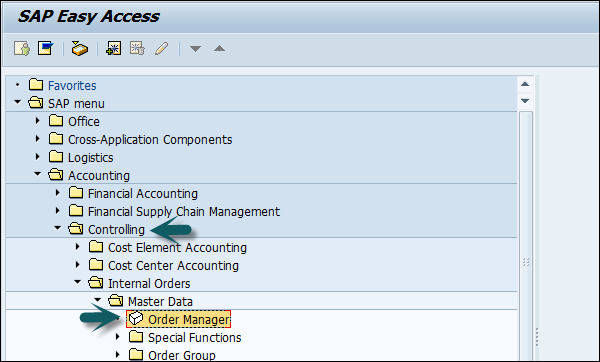This screenshot has width=600, height=362.
Task: Click the SAP menu toolbar icon
Action: (46, 48)
